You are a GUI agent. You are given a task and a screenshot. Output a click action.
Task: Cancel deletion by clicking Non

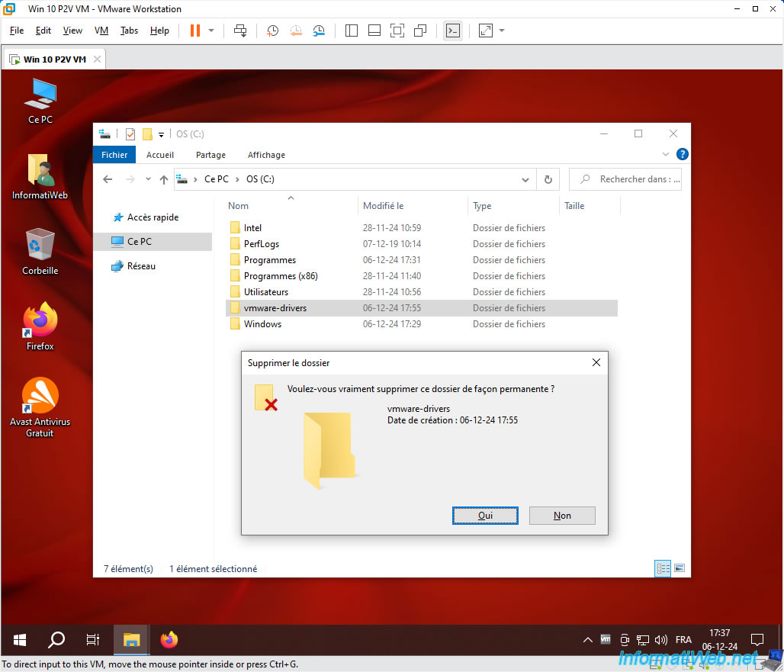562,516
